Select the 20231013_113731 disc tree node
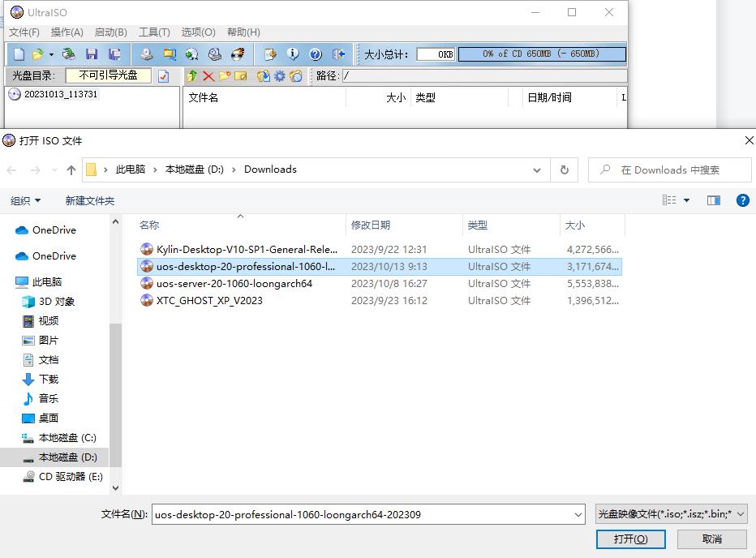756x558 pixels. [60, 94]
